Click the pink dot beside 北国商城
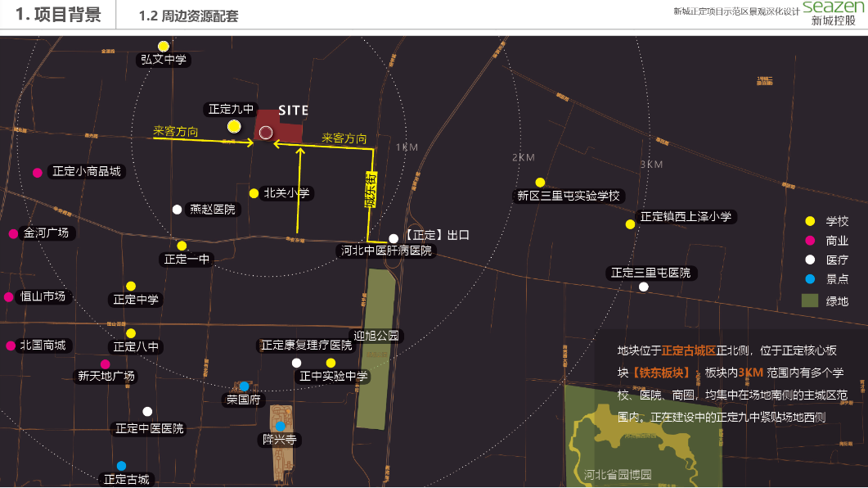Screen dimensions: 868x488 (11, 346)
